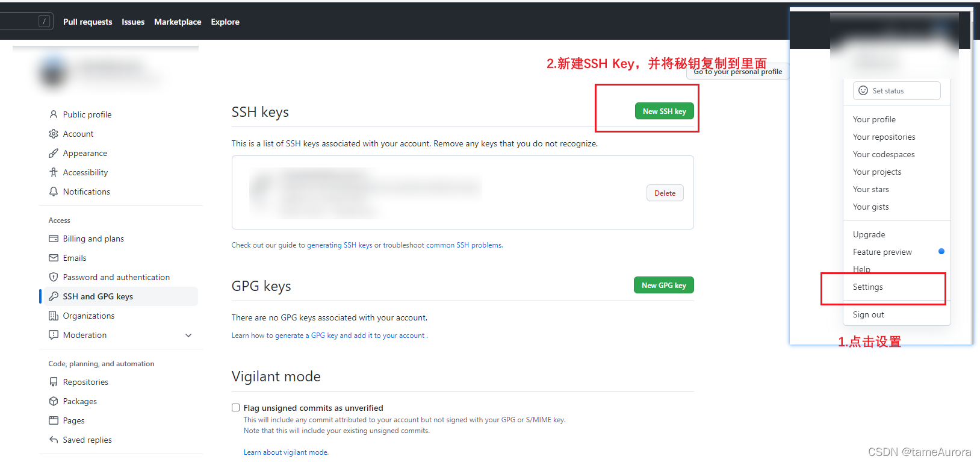Click the slash search shortcut icon
The width and height of the screenshot is (980, 462).
[44, 22]
